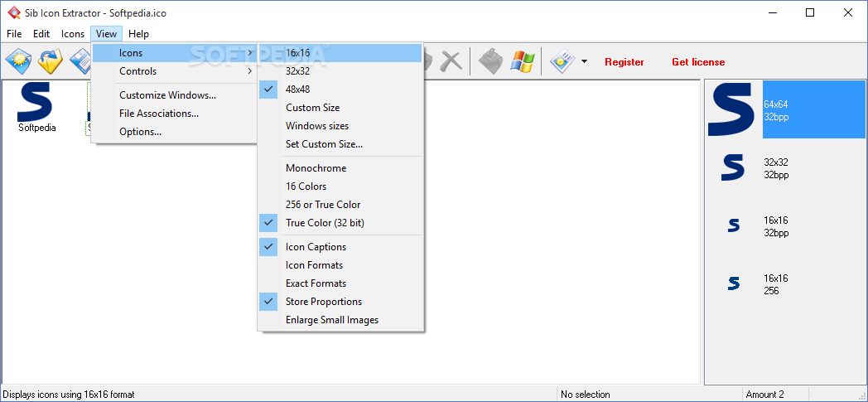Toggle Enlarge Small Images option
This screenshot has height=402, width=868.
tap(340, 319)
